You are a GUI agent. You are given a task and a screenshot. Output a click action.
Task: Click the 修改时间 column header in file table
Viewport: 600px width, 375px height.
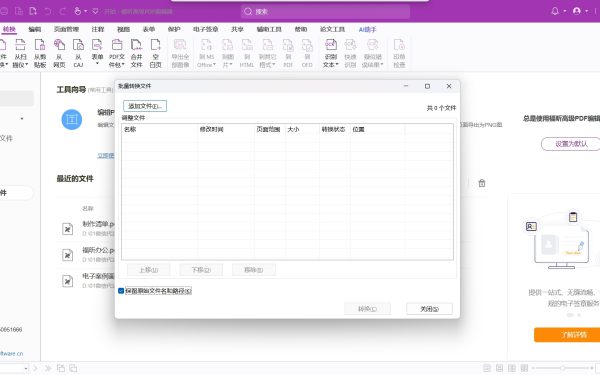click(x=226, y=129)
